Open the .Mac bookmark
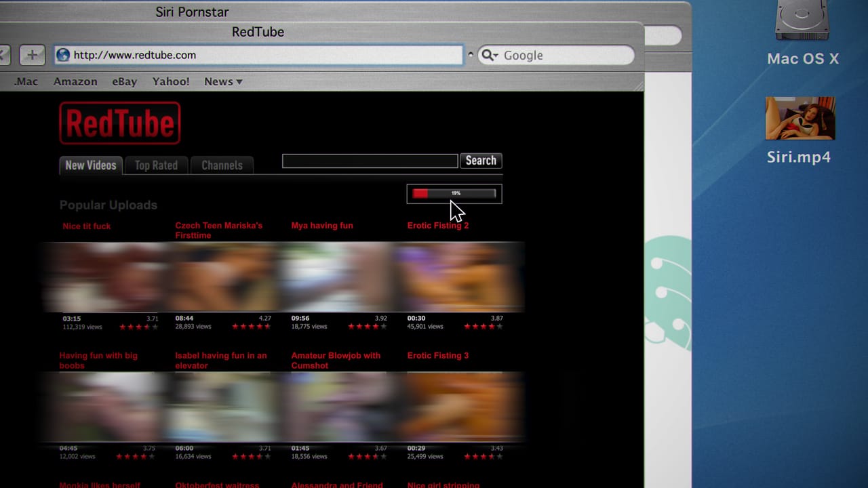 pyautogui.click(x=26, y=81)
